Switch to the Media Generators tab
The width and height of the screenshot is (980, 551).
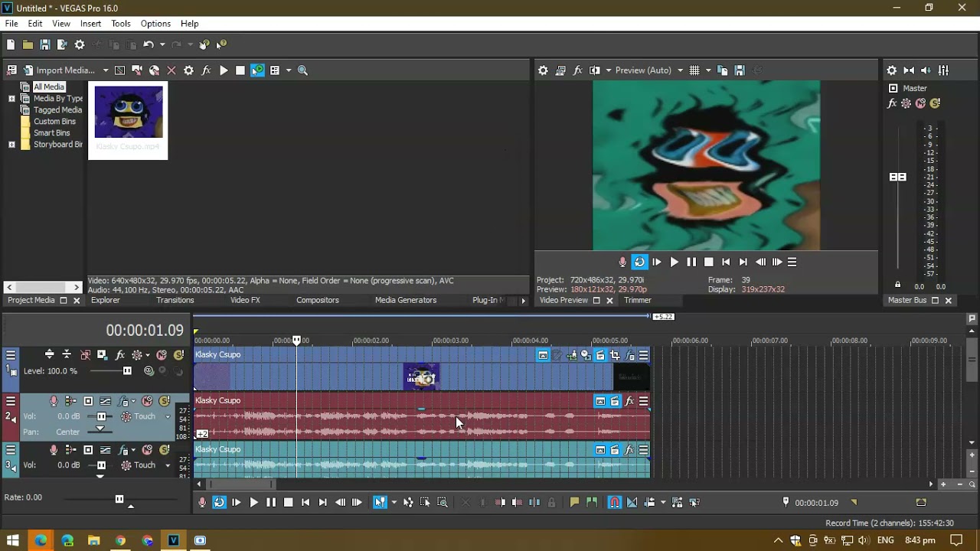(x=406, y=301)
